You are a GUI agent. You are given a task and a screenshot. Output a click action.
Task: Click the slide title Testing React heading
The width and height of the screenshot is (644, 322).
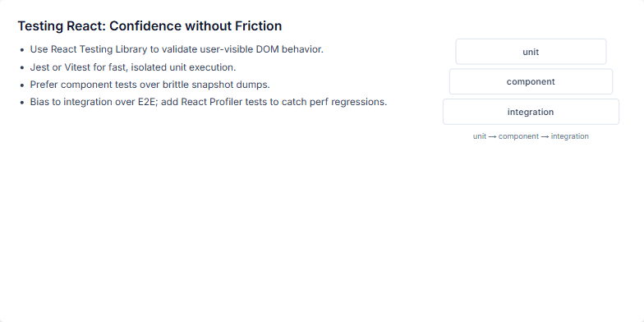click(x=149, y=26)
